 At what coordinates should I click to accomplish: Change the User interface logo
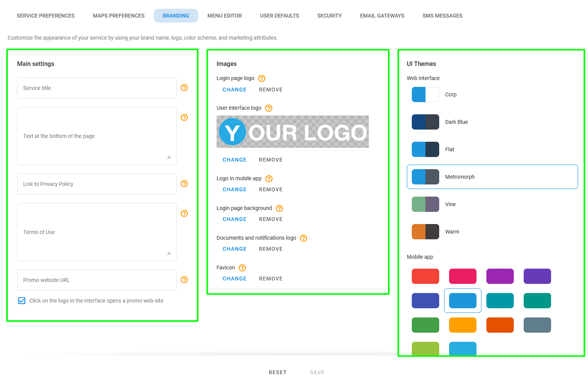pos(234,160)
